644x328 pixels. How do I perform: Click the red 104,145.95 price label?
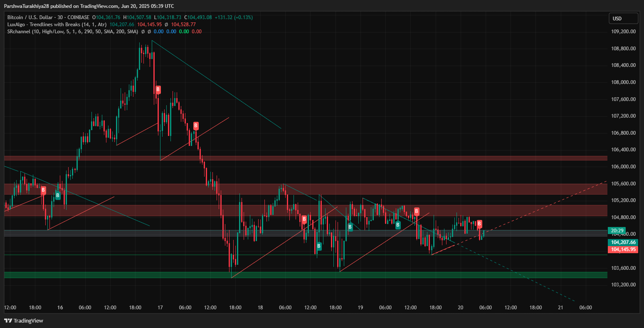point(622,249)
